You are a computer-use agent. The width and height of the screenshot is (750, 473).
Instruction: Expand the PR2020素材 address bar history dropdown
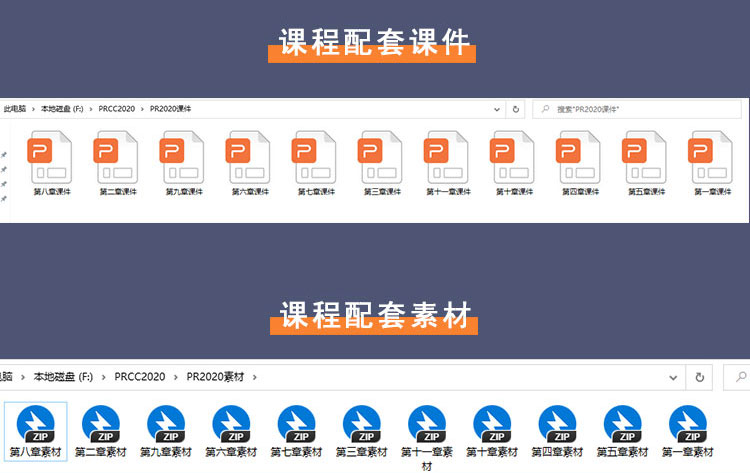pos(672,377)
